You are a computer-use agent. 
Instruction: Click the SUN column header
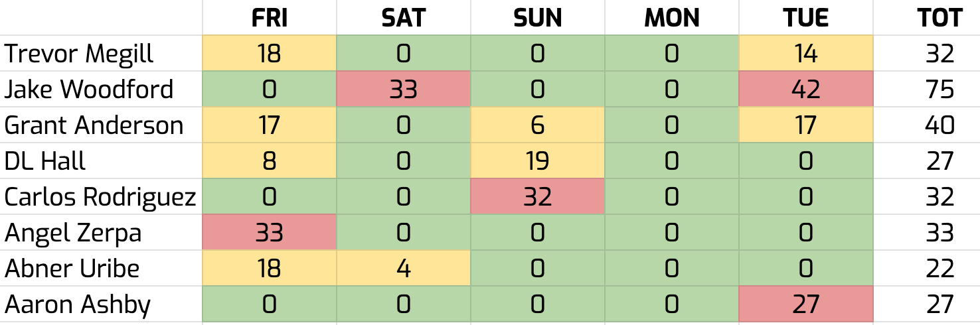[537, 18]
